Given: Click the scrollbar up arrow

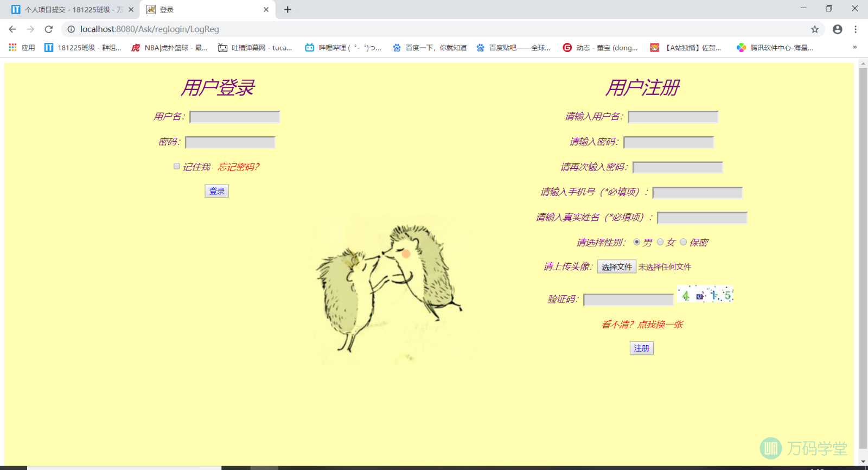Looking at the screenshot, I should pyautogui.click(x=863, y=62).
